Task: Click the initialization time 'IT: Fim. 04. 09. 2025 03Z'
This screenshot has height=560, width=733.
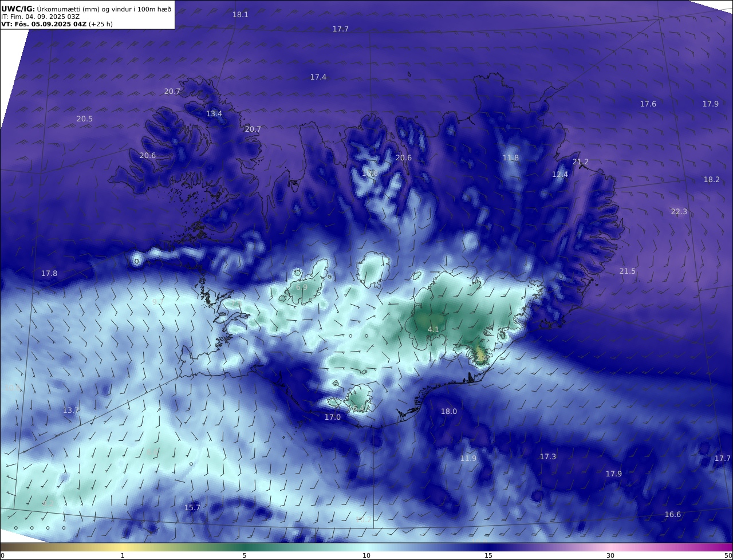Action: (40, 17)
